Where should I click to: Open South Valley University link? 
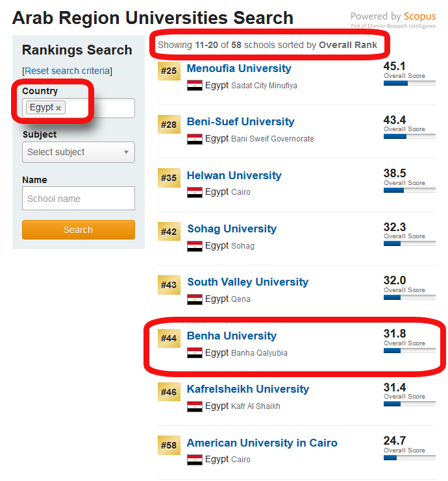point(247,282)
